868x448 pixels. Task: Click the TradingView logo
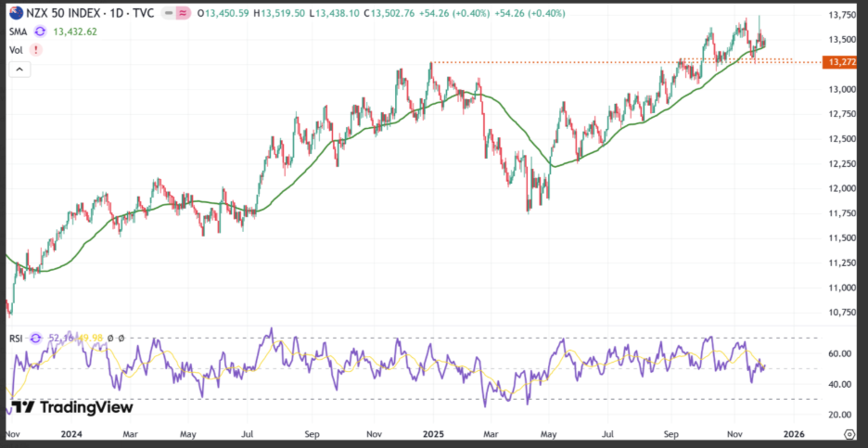(72, 408)
